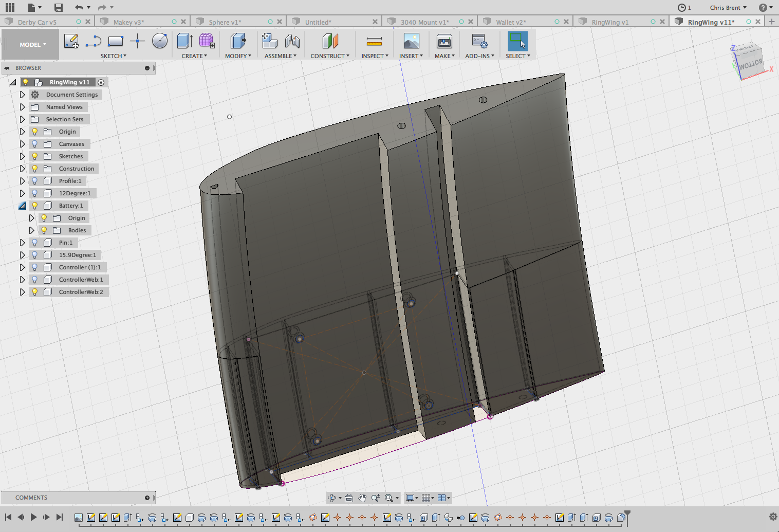Toggle visibility of ControllerWeb:2 component
This screenshot has height=532, width=779.
click(x=34, y=292)
